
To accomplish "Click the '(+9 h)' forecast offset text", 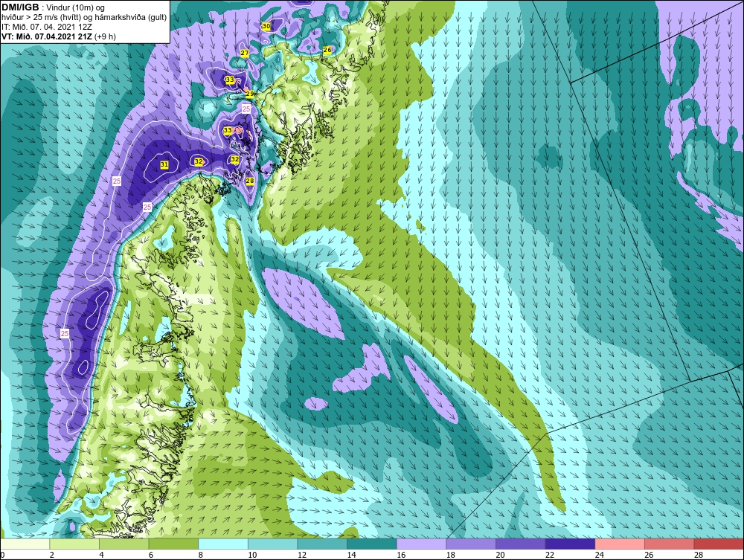I will [x=105, y=36].
